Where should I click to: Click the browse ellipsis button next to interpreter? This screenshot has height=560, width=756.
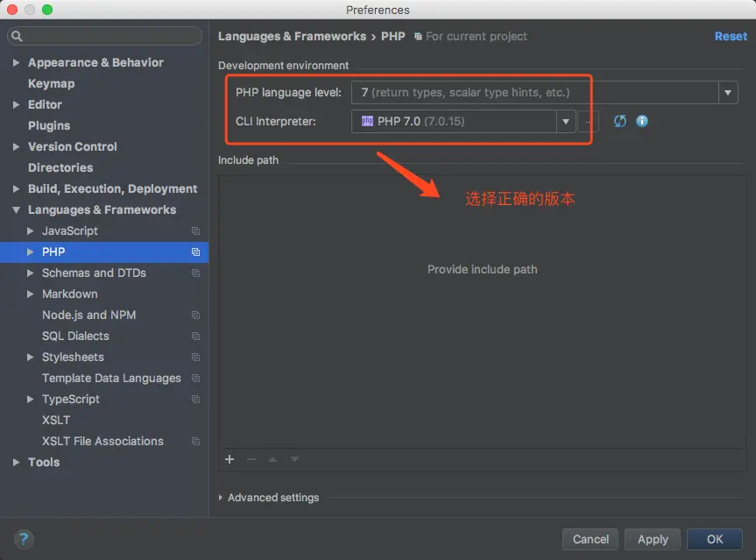588,121
